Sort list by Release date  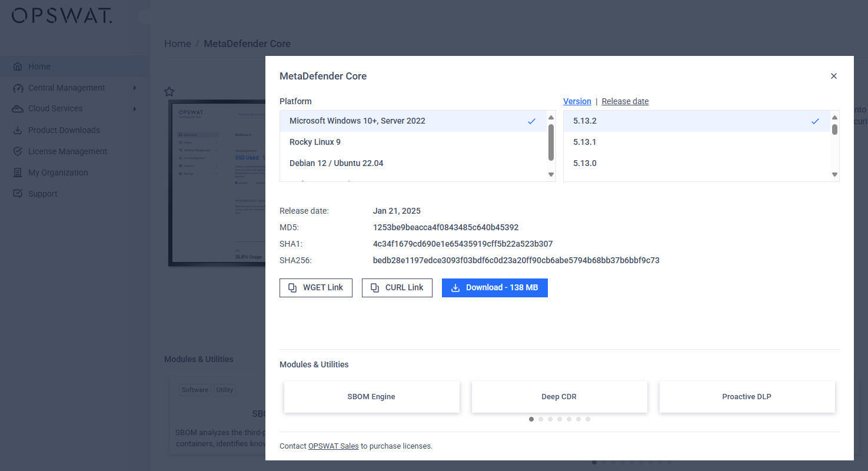point(625,101)
